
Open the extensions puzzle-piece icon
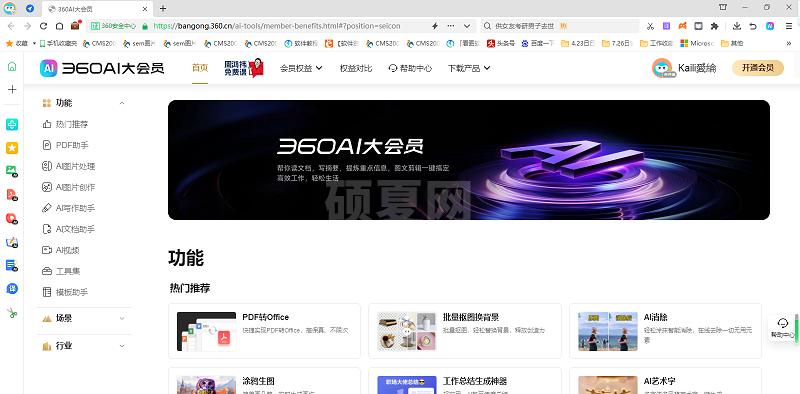tap(714, 26)
